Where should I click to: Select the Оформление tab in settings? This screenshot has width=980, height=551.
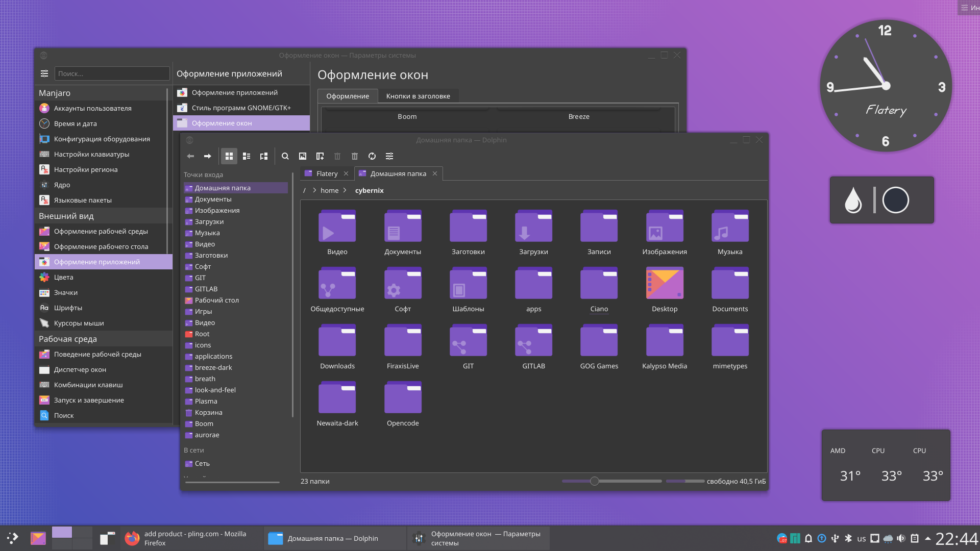click(348, 96)
